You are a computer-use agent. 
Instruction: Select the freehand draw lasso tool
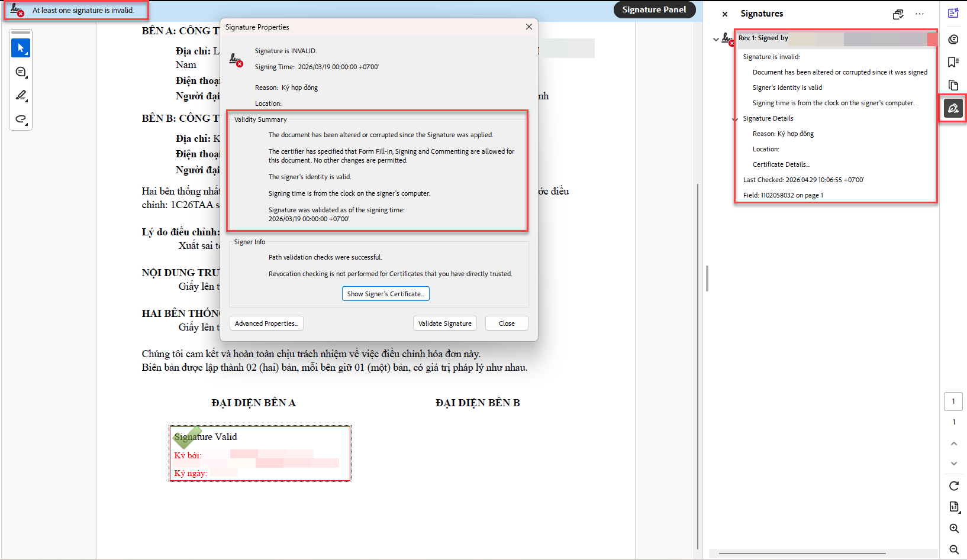click(x=21, y=119)
